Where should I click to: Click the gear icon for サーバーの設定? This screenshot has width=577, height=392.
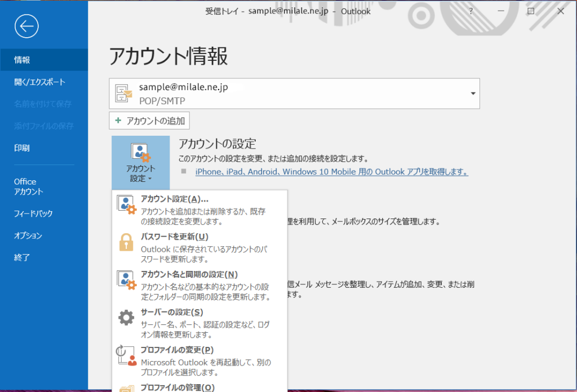click(x=126, y=317)
